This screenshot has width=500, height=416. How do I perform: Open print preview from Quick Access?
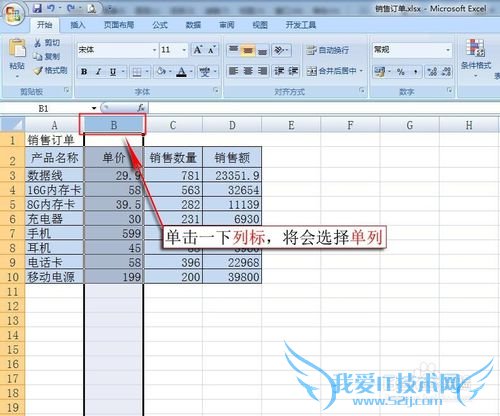91,8
